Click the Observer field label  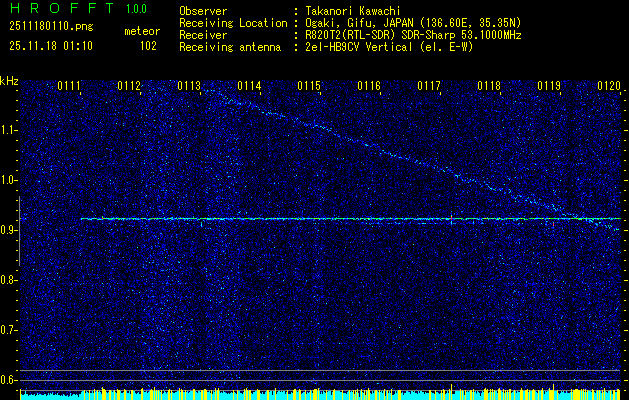click(x=203, y=11)
